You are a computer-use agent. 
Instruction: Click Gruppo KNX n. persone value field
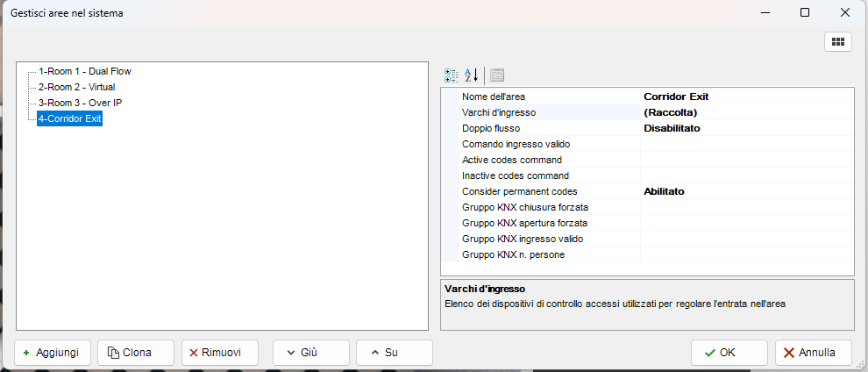click(745, 254)
